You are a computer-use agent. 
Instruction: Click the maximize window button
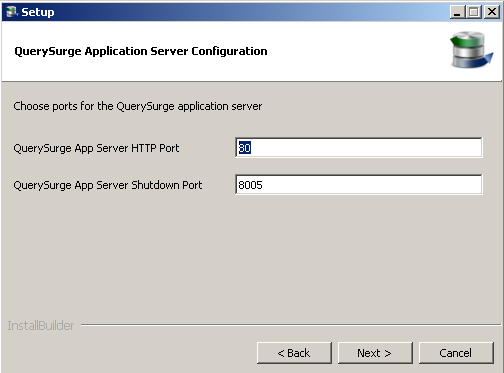click(x=474, y=12)
